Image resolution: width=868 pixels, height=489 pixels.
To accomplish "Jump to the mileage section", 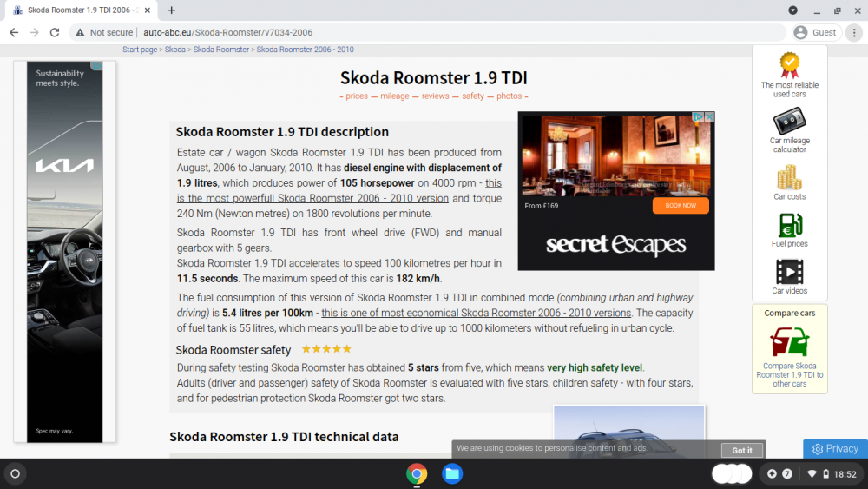I will click(395, 96).
